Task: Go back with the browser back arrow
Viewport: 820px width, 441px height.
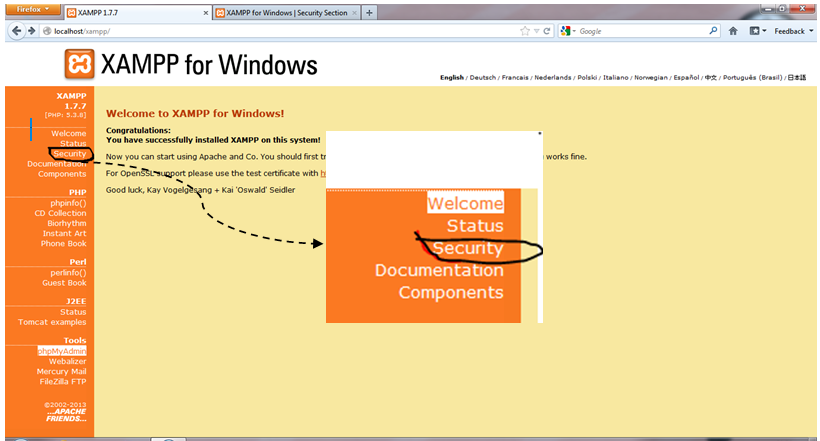Action: pyautogui.click(x=17, y=31)
